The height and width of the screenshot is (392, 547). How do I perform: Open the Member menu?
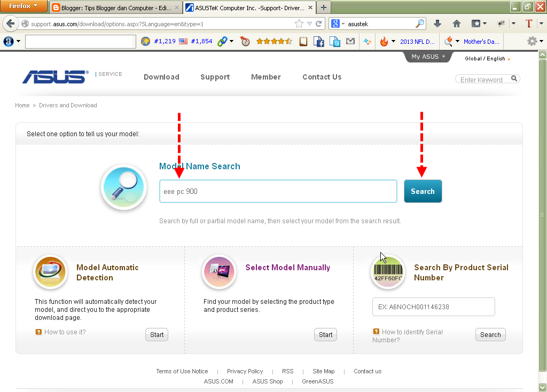coord(266,77)
